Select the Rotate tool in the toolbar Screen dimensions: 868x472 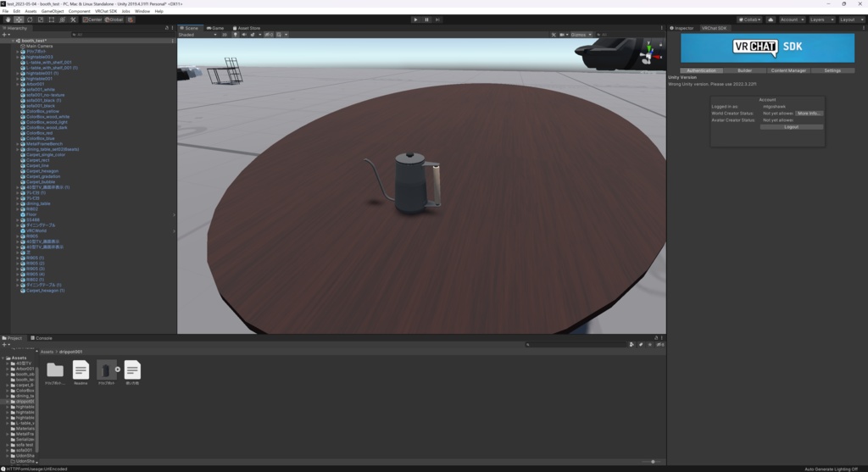click(x=30, y=19)
